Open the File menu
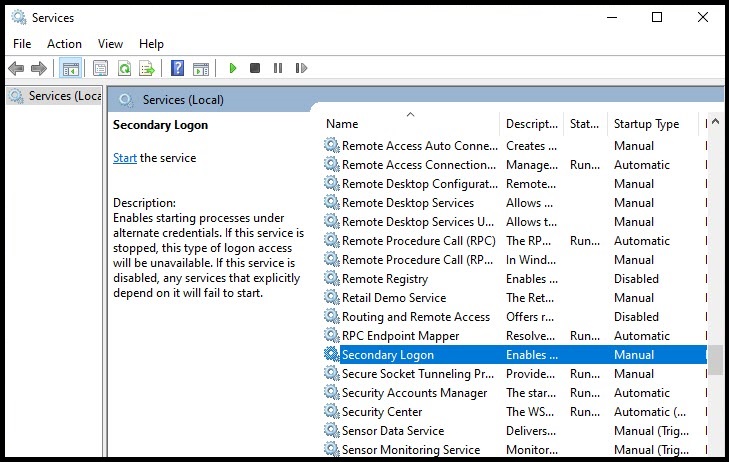The width and height of the screenshot is (729, 462). pos(22,44)
